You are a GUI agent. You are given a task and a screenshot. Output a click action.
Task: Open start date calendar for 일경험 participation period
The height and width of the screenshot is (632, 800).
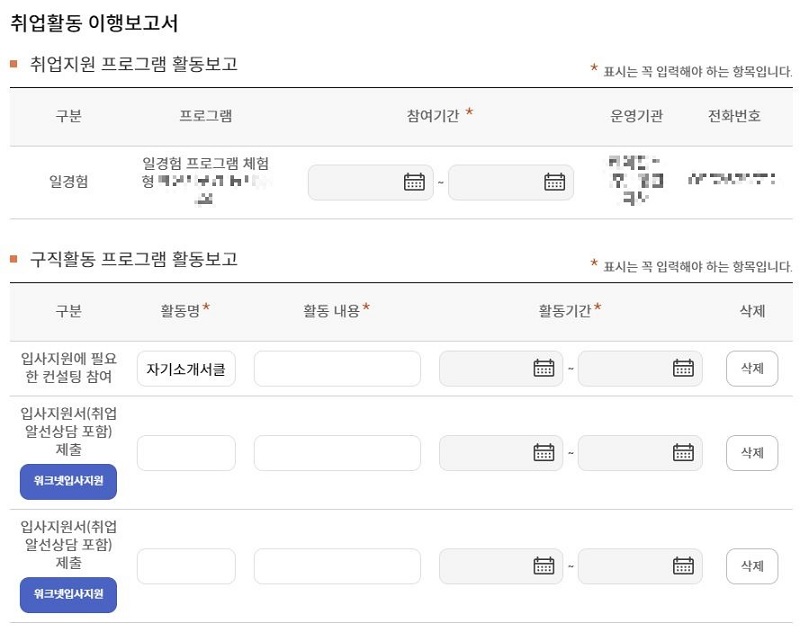pyautogui.click(x=414, y=182)
